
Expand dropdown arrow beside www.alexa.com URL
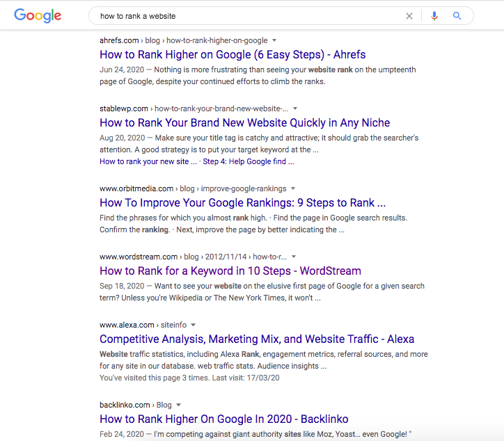(x=194, y=325)
